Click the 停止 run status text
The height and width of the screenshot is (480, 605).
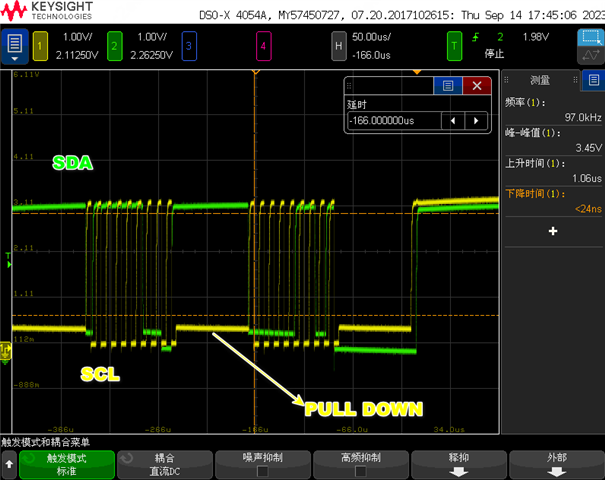[494, 54]
